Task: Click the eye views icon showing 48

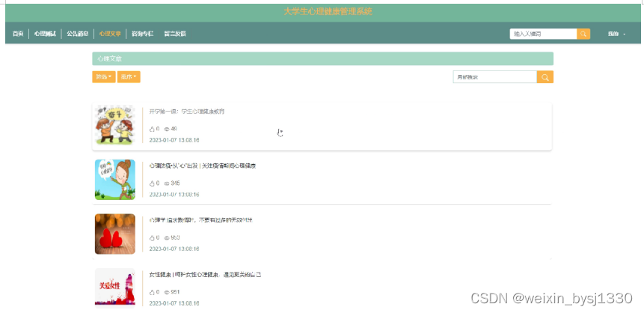Action: pyautogui.click(x=167, y=129)
